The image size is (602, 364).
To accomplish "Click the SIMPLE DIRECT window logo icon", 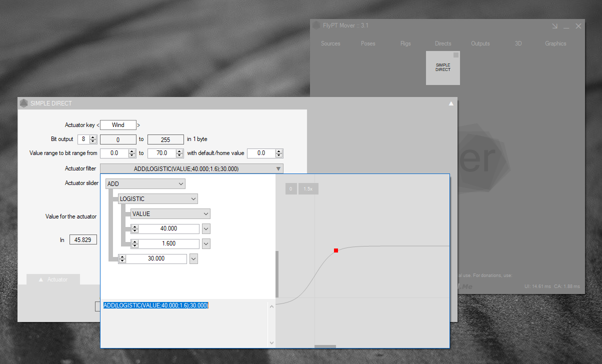I will 23,103.
